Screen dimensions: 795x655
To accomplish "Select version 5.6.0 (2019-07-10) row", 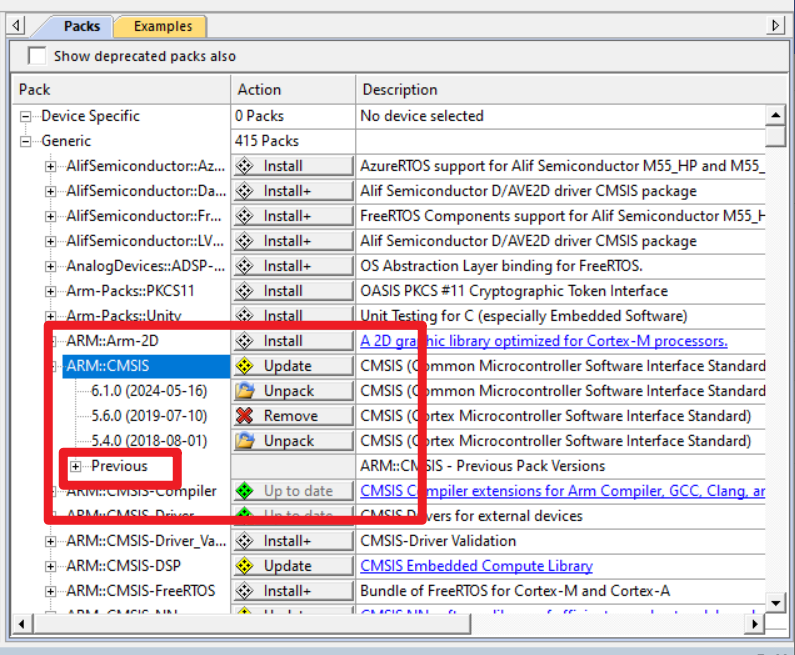I will pos(149,416).
